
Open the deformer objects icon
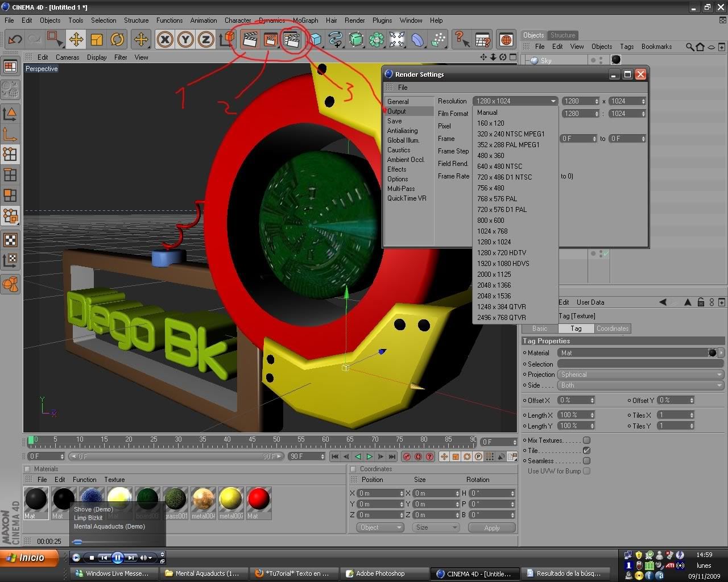pos(417,39)
